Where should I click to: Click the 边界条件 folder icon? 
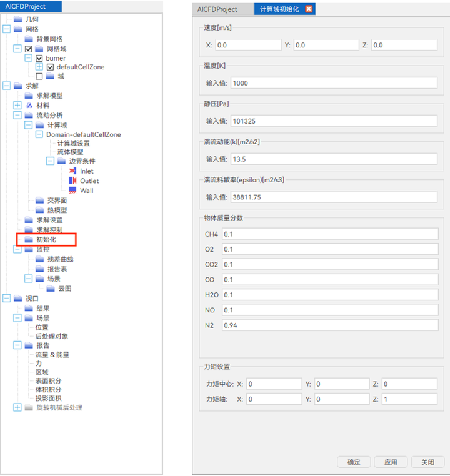click(62, 161)
